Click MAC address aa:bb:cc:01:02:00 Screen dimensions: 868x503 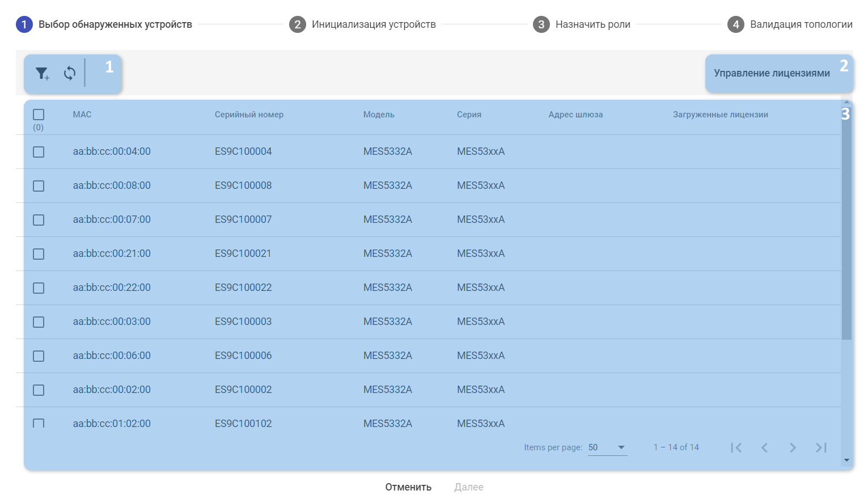[112, 424]
